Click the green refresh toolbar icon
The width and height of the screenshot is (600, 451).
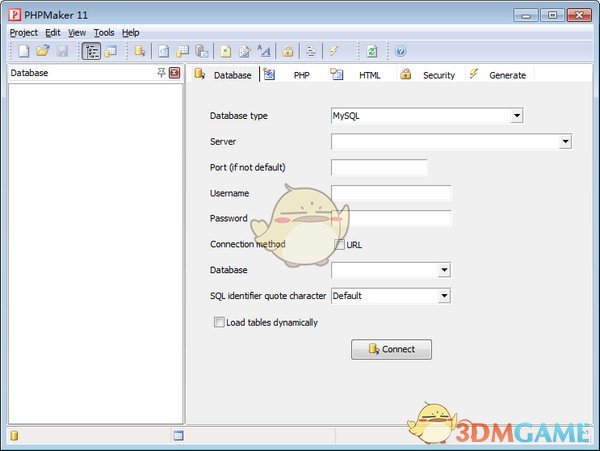371,51
